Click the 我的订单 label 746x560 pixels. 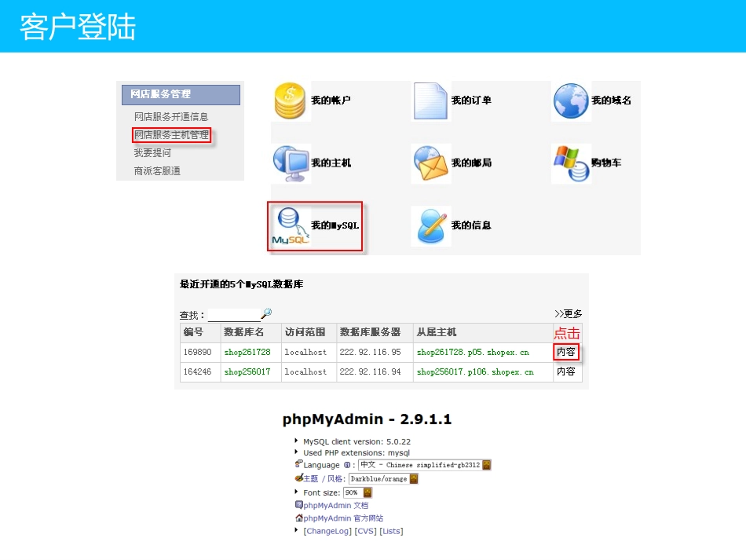coord(471,101)
